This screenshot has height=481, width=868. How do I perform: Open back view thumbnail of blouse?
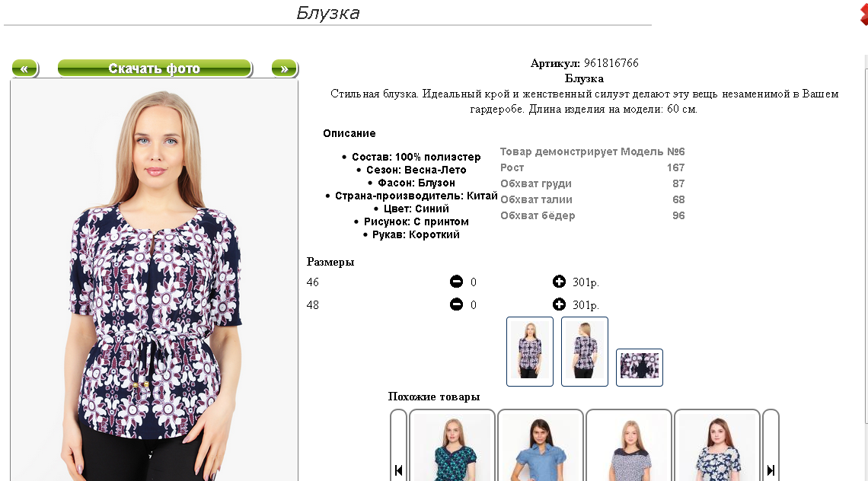point(585,352)
